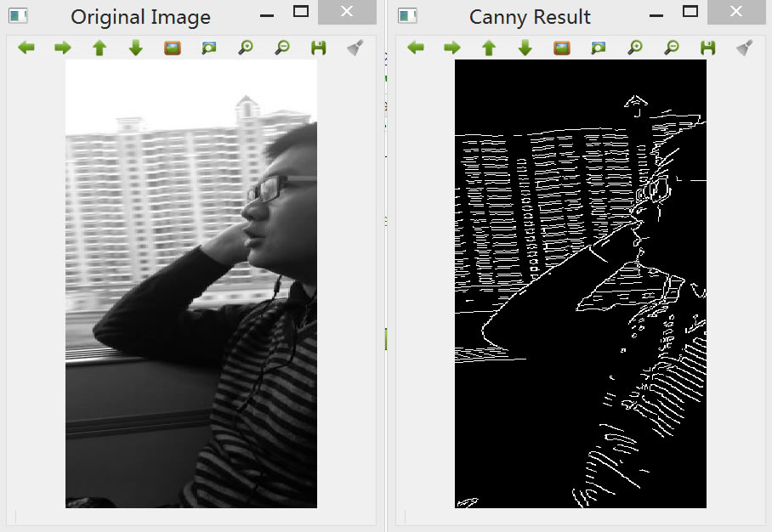Pan down in Canny Result window
The height and width of the screenshot is (532, 772).
(525, 48)
